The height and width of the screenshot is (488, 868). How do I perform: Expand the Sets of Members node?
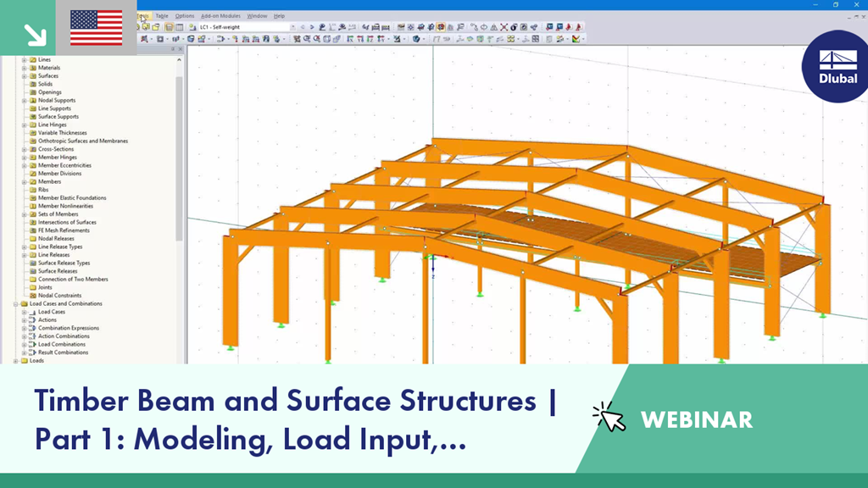(x=24, y=214)
